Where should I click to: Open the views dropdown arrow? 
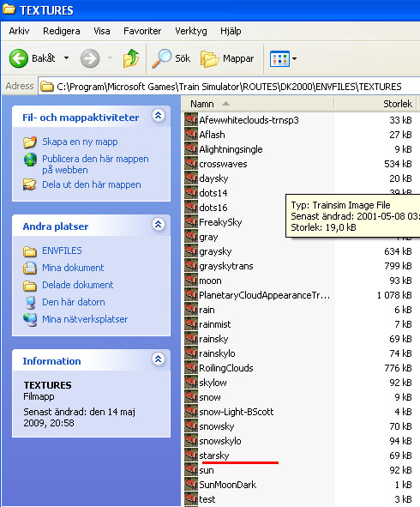(294, 59)
